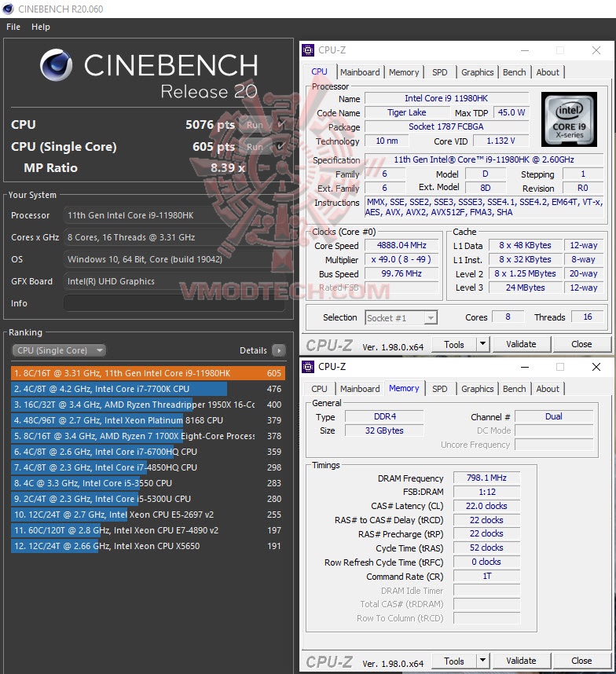Image resolution: width=616 pixels, height=674 pixels.
Task: Open Bench tab in upper CPU-Z window
Action: click(x=514, y=72)
